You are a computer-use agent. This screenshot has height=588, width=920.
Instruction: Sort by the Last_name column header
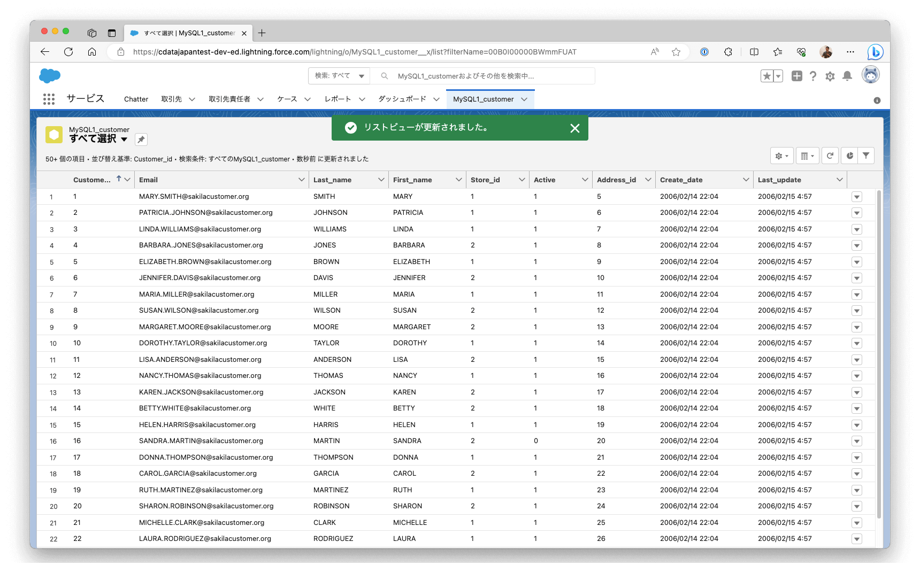(x=332, y=180)
